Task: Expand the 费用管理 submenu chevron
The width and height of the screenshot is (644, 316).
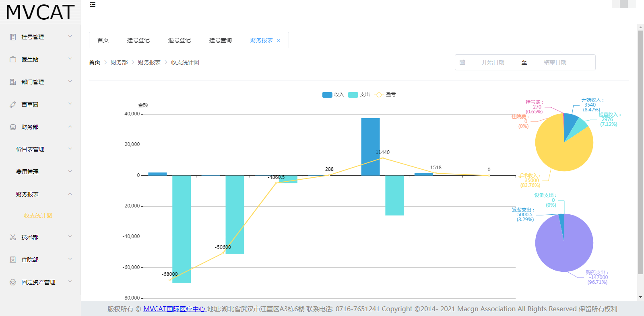Action: pyautogui.click(x=70, y=171)
